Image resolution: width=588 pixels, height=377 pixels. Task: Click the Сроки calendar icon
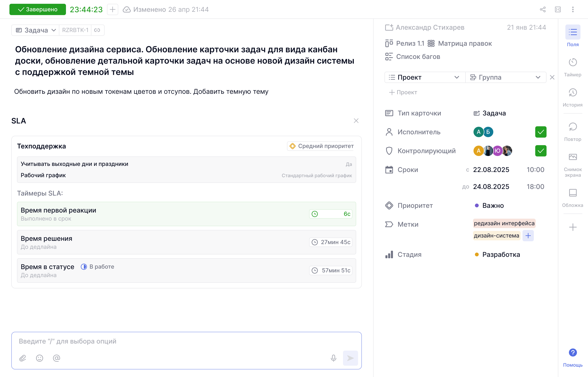(x=389, y=170)
